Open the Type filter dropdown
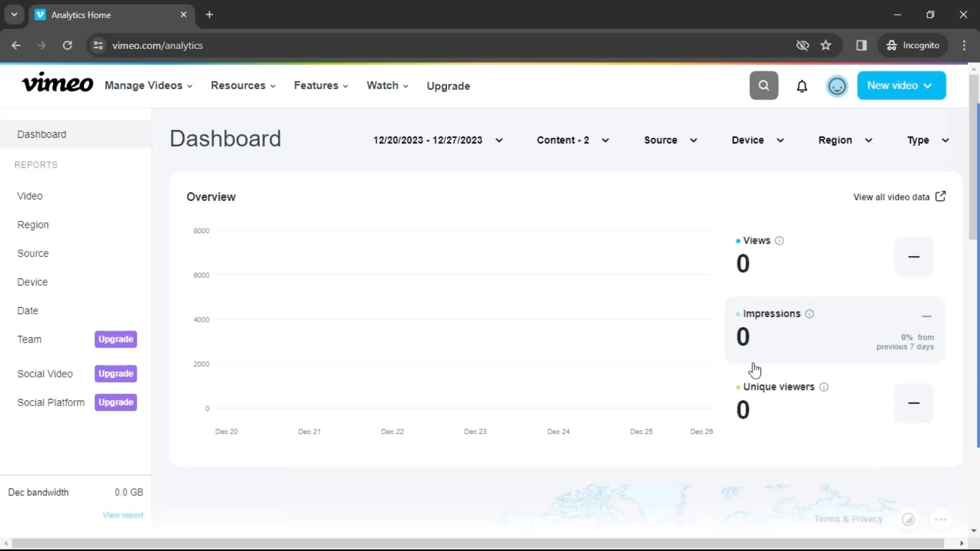Viewport: 980px width, 551px height. (x=927, y=139)
